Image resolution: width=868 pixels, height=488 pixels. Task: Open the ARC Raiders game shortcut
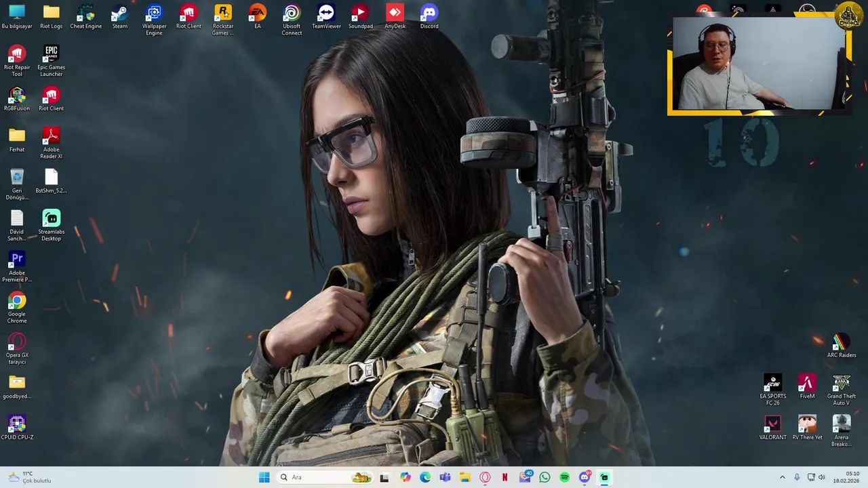[x=841, y=346]
